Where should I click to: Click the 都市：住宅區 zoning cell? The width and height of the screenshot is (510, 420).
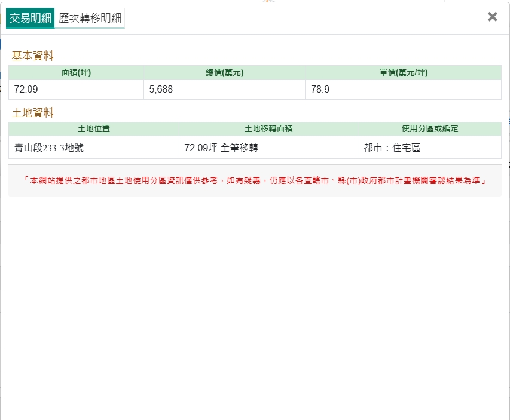coord(392,148)
